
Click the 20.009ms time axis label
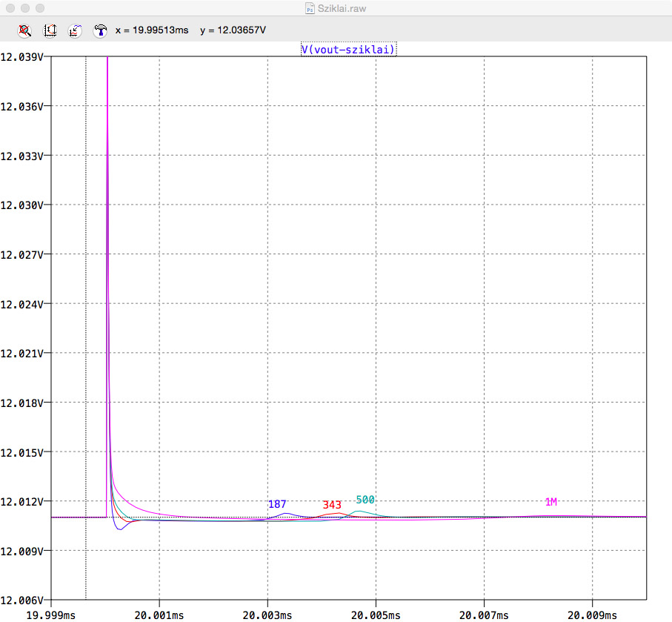tap(592, 615)
